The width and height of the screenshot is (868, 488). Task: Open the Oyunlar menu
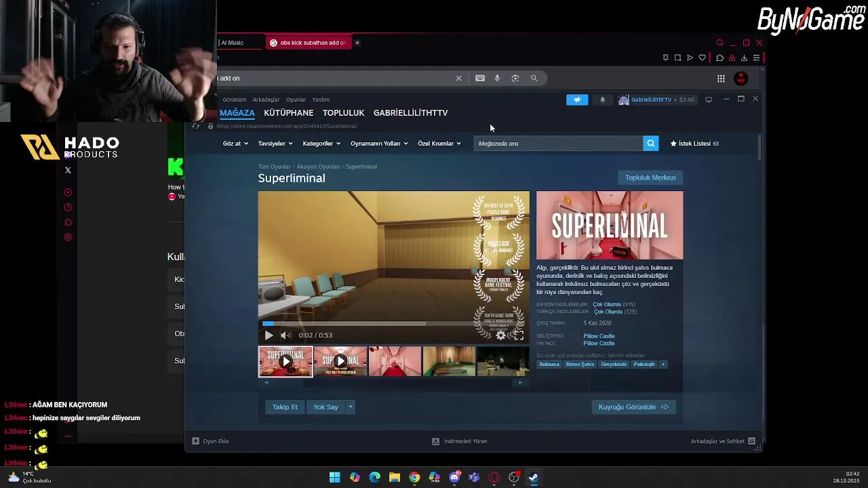[x=296, y=100]
